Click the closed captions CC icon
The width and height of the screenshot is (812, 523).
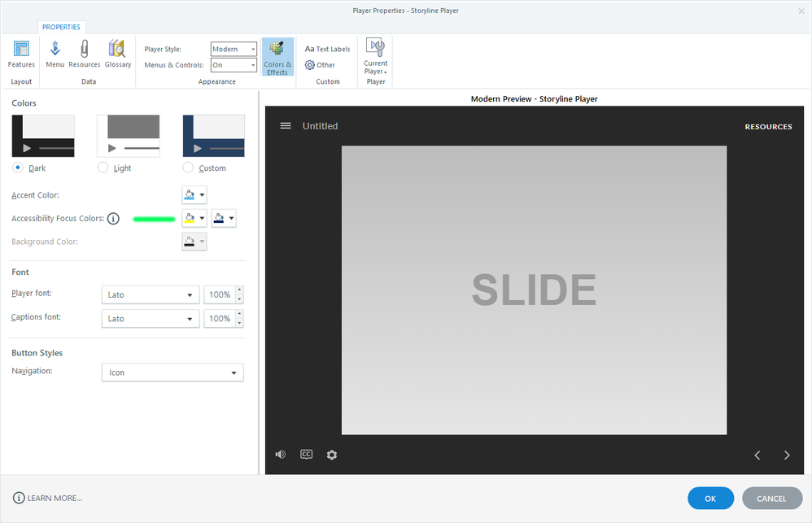coord(306,455)
